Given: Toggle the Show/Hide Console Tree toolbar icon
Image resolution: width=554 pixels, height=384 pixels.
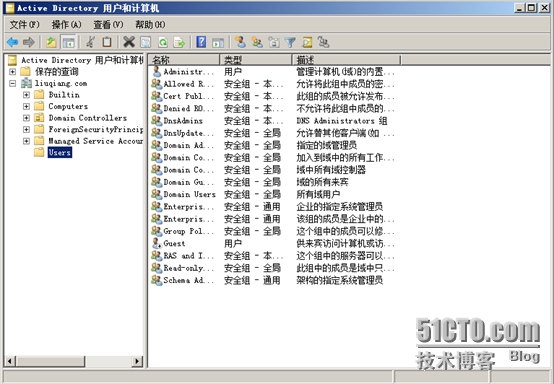Looking at the screenshot, I should (x=68, y=42).
